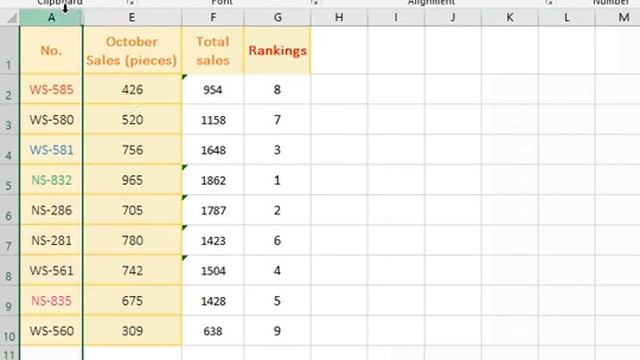The height and width of the screenshot is (360, 640).
Task: Click the 'Total sales' header cell
Action: pos(213,50)
